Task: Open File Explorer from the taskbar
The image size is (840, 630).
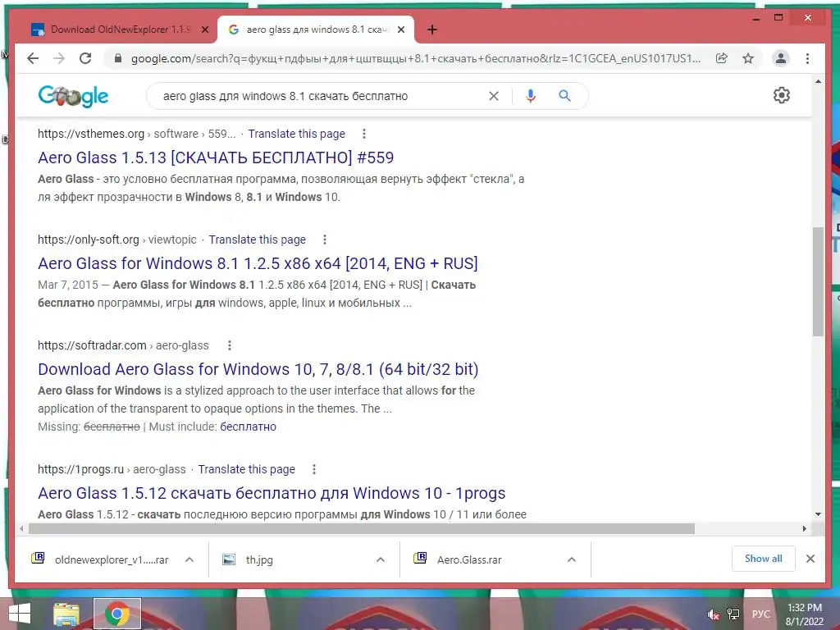Action: [x=66, y=614]
